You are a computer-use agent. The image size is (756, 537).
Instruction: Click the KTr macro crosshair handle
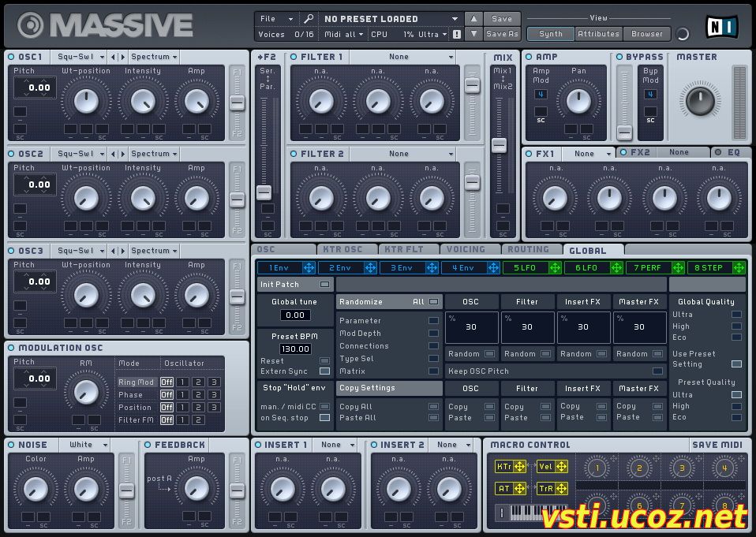pyautogui.click(x=519, y=466)
